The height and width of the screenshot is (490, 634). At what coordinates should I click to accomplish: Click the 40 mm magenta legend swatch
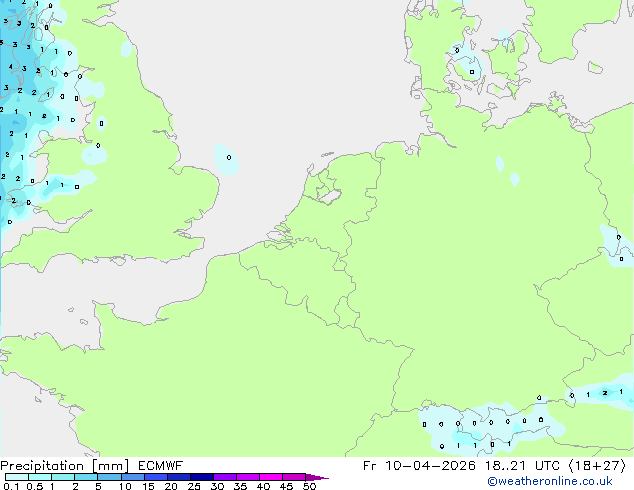(x=271, y=477)
